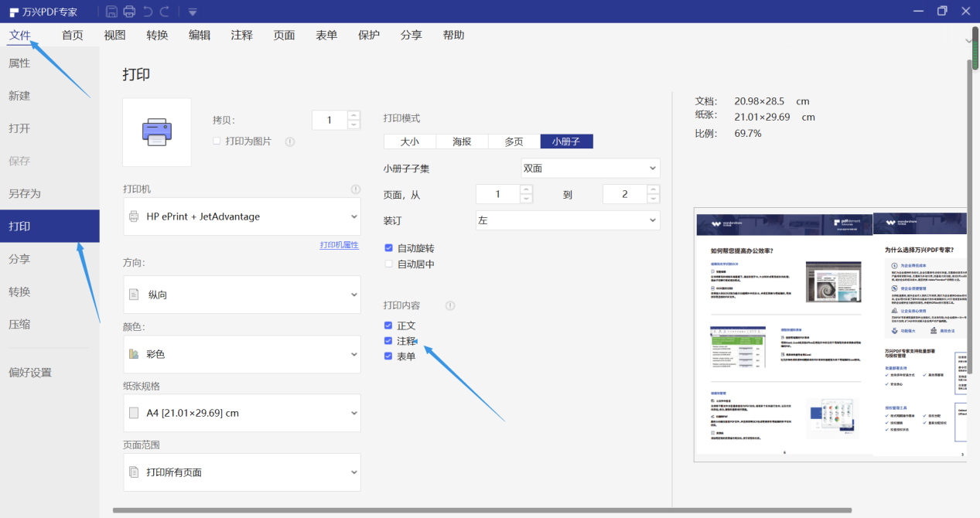Click the up stepper for 拷贝 count
Image resolution: width=980 pixels, height=518 pixels.
[x=353, y=115]
